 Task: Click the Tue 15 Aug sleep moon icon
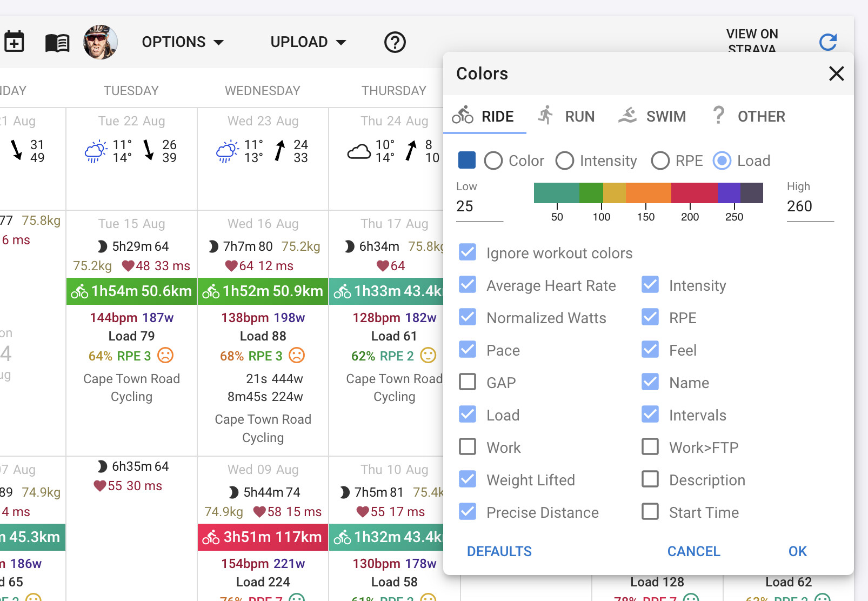tap(102, 246)
